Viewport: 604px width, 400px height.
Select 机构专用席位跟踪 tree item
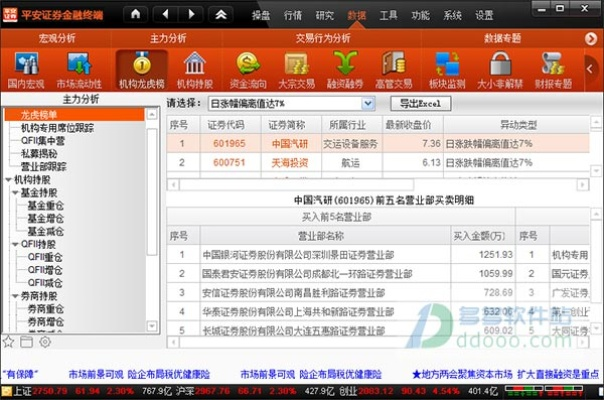[57, 128]
